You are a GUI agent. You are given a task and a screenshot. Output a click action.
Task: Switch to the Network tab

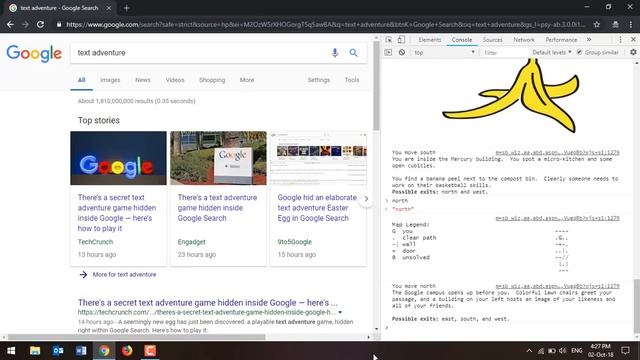pyautogui.click(x=524, y=40)
